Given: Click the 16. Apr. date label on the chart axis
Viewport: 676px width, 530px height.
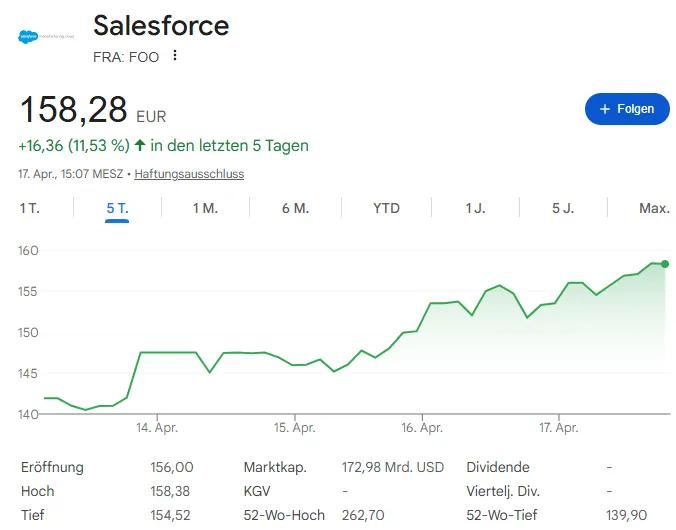Looking at the screenshot, I should [x=422, y=428].
